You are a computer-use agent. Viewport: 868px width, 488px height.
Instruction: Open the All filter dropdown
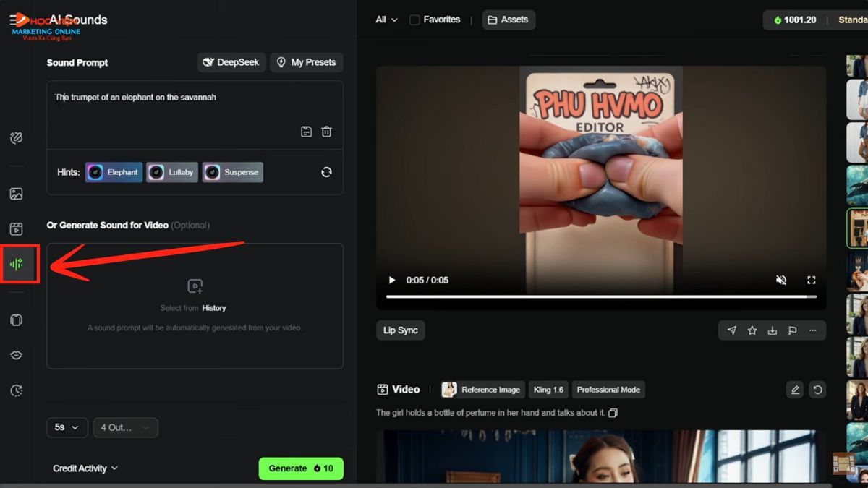[x=386, y=20]
